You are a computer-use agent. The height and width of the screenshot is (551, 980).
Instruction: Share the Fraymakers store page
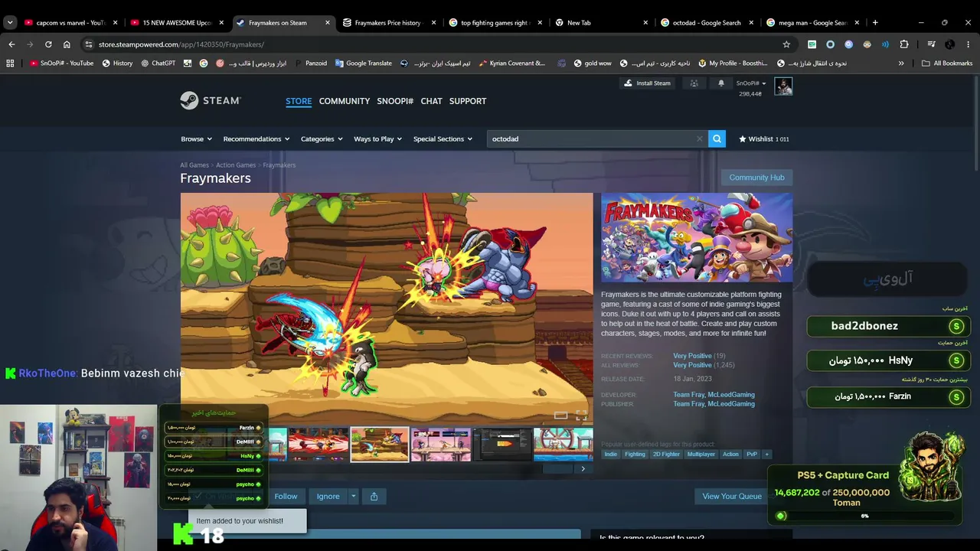[374, 496]
